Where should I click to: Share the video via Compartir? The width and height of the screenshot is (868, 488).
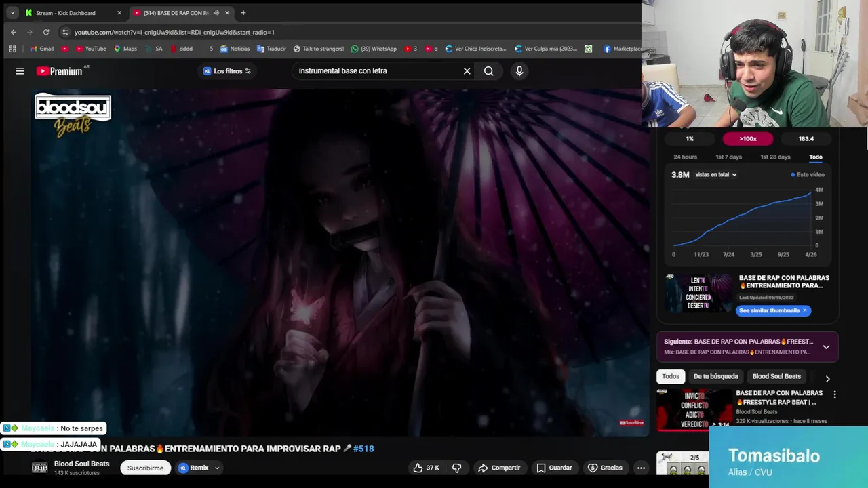pos(499,468)
